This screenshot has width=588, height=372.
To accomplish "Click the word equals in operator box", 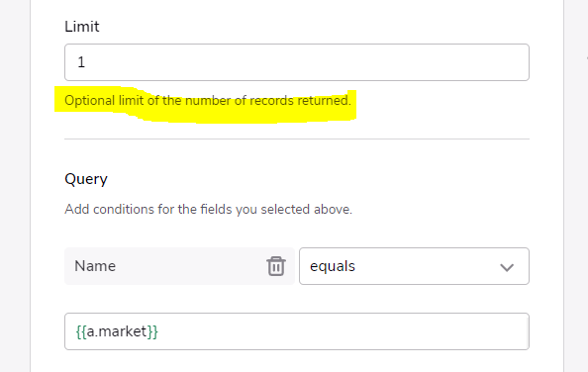I will click(333, 266).
